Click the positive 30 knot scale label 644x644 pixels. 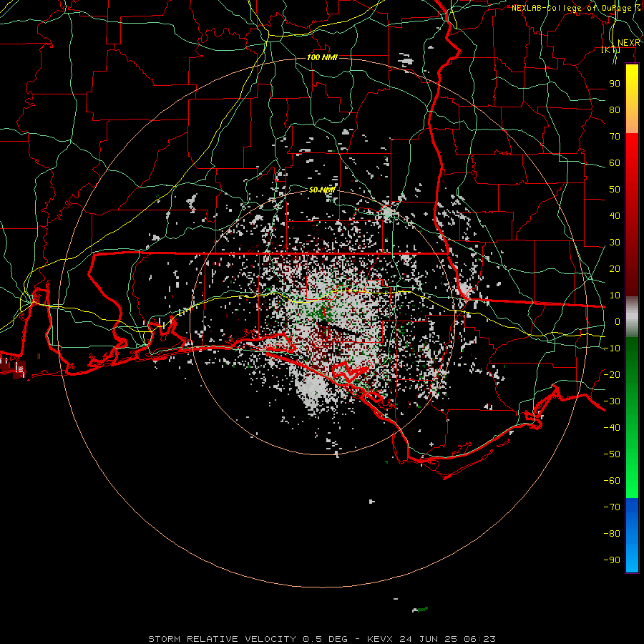coord(615,243)
